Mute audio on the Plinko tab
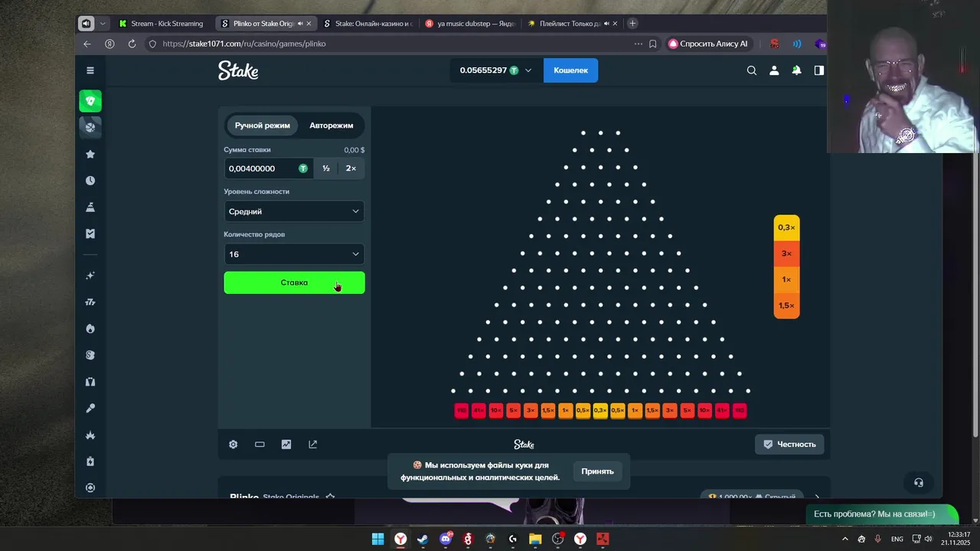Screen dimensions: 980x551 299,24
